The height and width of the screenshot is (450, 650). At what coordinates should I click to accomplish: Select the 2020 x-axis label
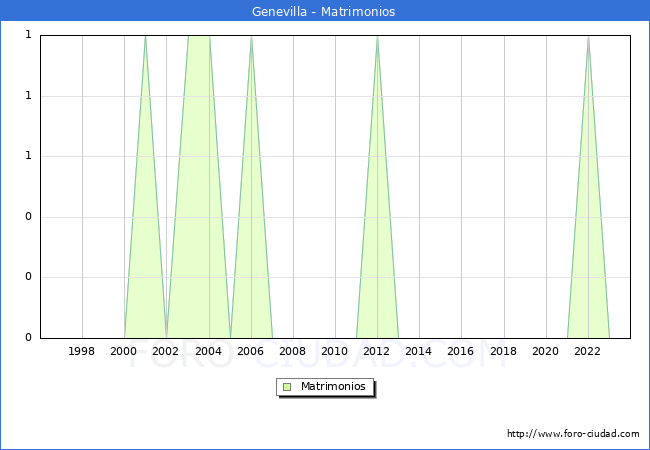[x=546, y=351]
